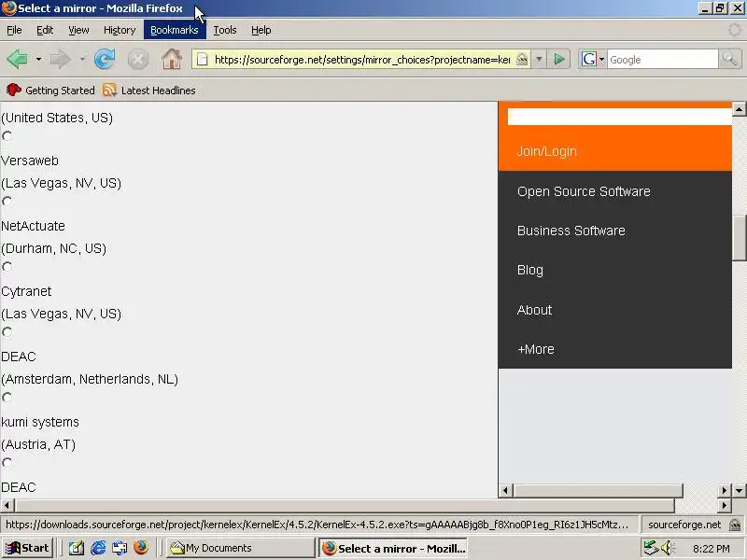Open the Home page icon
This screenshot has width=747, height=560.
[x=172, y=60]
